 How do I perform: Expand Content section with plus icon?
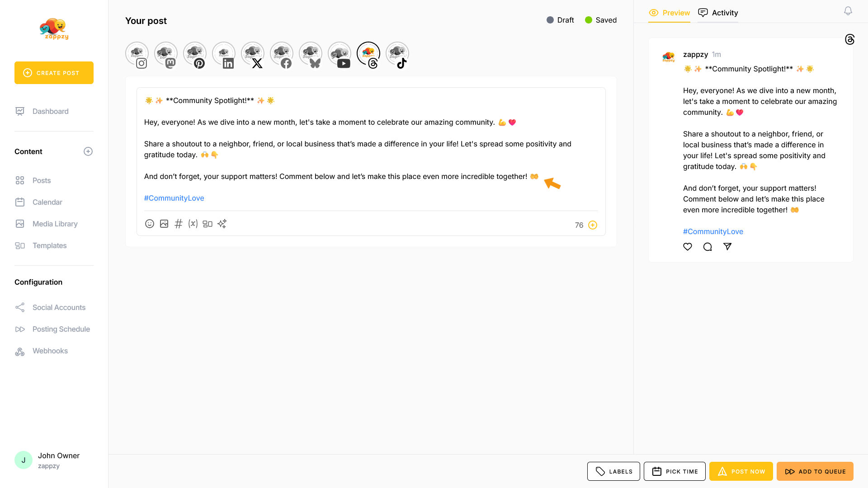click(x=88, y=151)
